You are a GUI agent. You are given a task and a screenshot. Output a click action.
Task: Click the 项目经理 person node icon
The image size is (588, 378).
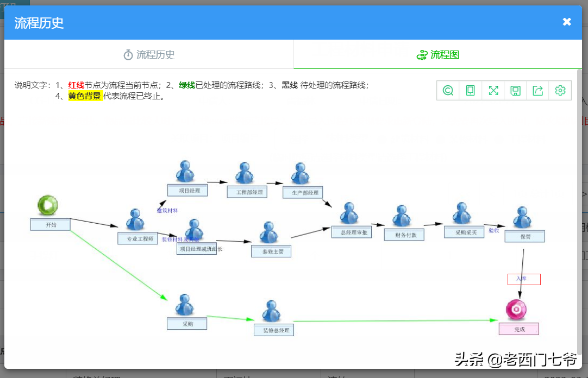[185, 172]
